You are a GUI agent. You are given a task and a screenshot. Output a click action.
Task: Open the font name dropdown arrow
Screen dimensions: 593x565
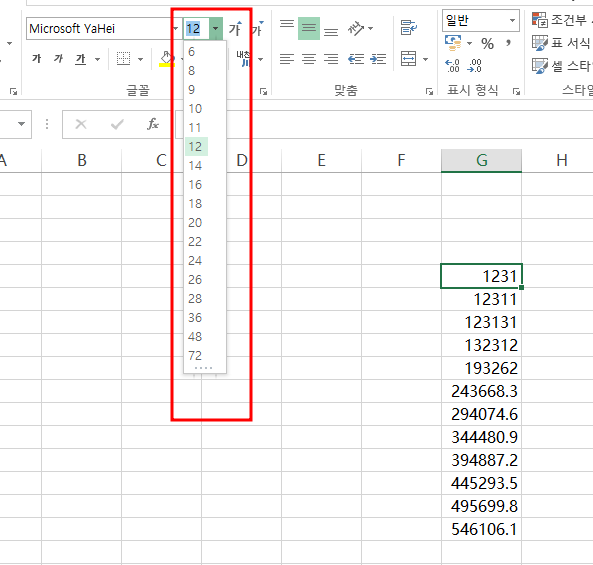175,29
